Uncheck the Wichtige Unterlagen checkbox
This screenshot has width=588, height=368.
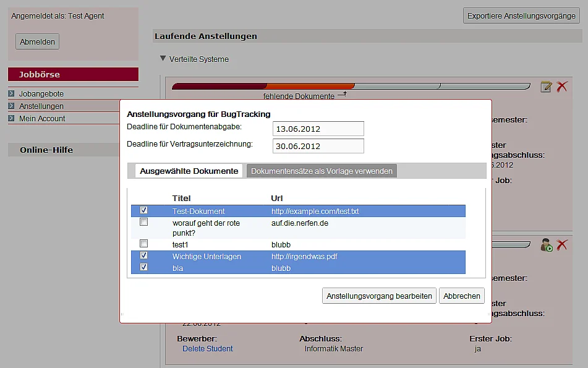[x=143, y=255]
